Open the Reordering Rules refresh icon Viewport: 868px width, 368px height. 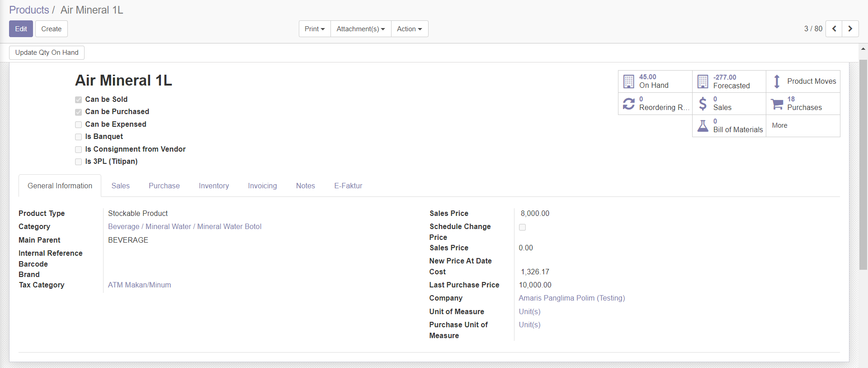coord(628,104)
